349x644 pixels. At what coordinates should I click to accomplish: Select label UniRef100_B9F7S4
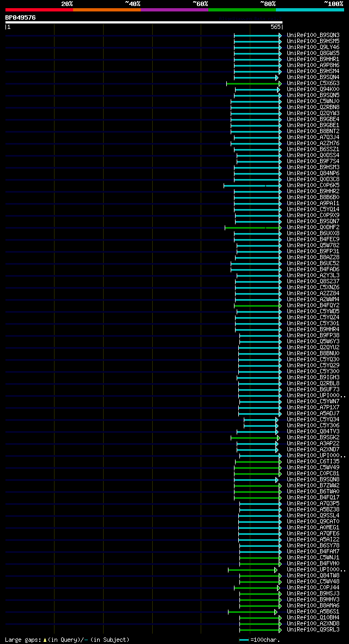pyautogui.click(x=313, y=162)
